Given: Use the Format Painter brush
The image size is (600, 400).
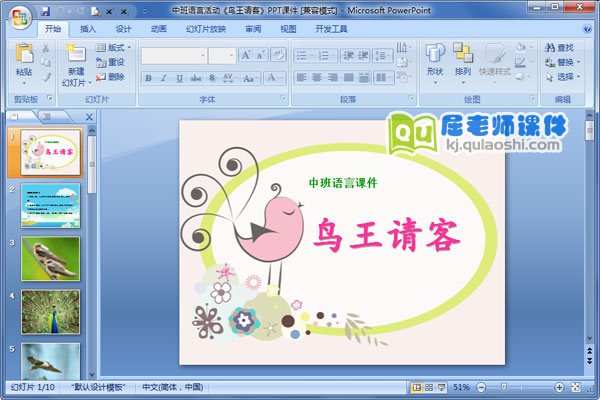Looking at the screenshot, I should pos(46,77).
